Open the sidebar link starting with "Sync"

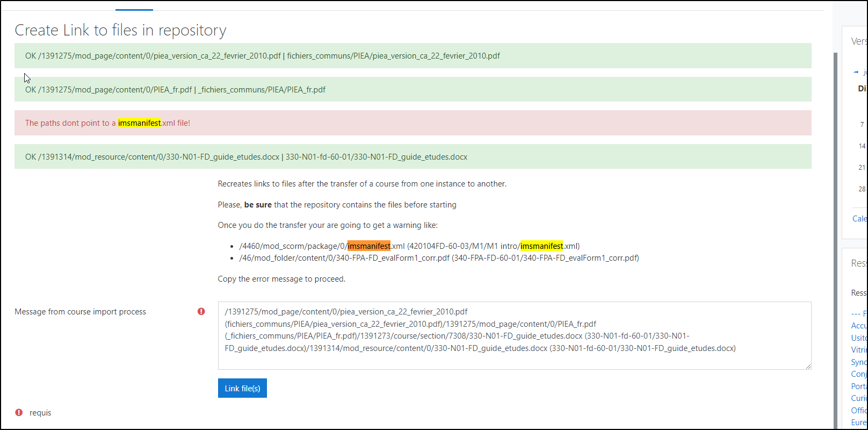click(859, 362)
